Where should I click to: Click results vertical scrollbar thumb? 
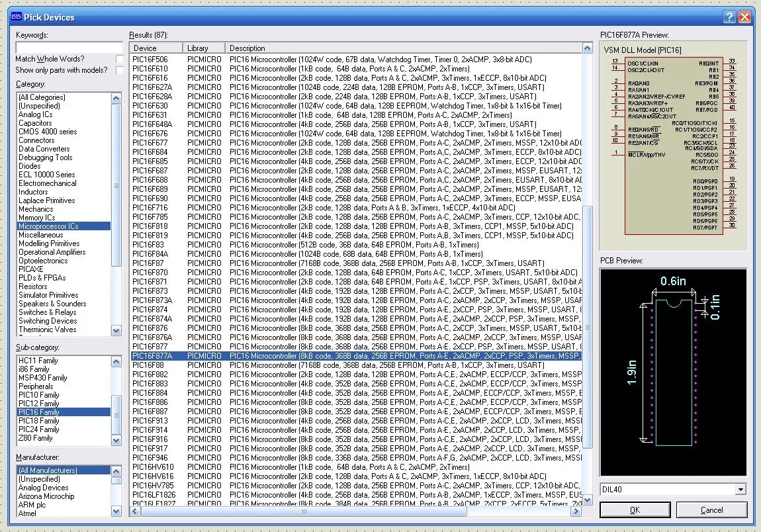[587, 328]
